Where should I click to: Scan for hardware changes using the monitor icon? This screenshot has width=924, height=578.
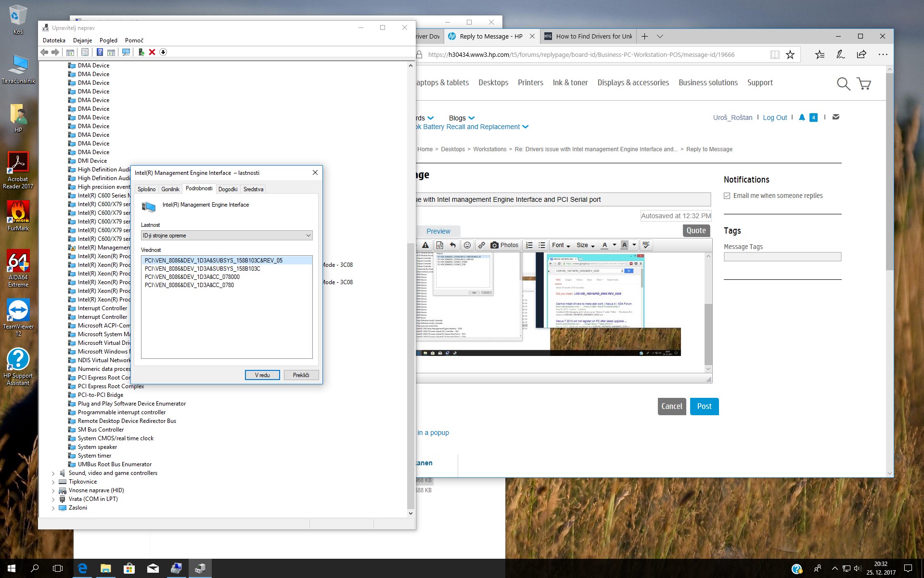[x=126, y=52]
